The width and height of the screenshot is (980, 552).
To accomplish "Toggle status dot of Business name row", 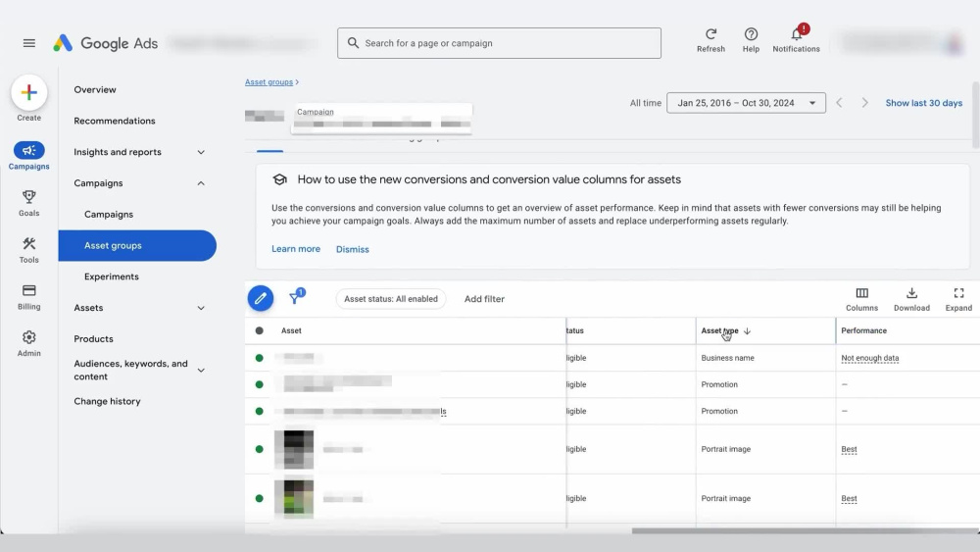I will pos(260,358).
